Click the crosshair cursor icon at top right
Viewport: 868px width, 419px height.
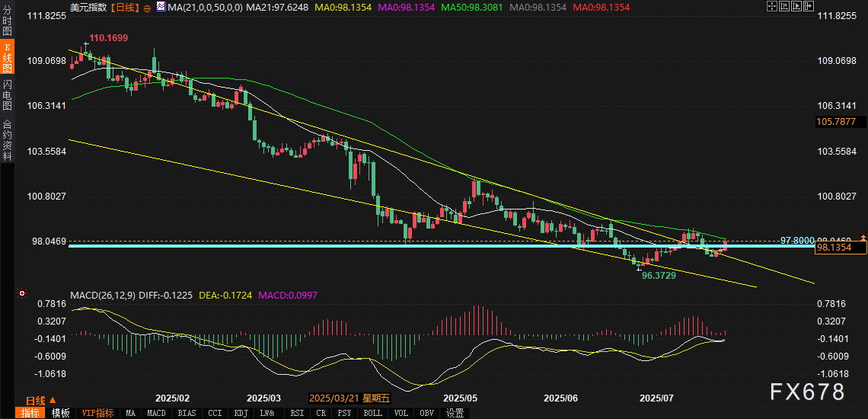(773, 6)
